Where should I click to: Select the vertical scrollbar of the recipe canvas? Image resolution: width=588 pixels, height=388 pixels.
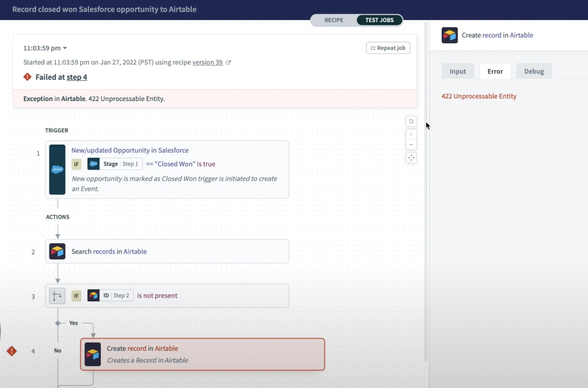426,191
